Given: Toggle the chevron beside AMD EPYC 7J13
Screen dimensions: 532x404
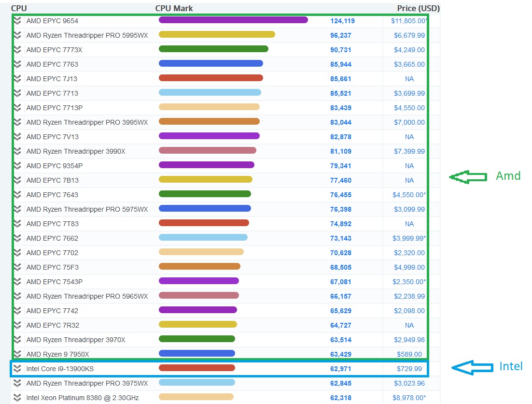Looking at the screenshot, I should pos(18,79).
